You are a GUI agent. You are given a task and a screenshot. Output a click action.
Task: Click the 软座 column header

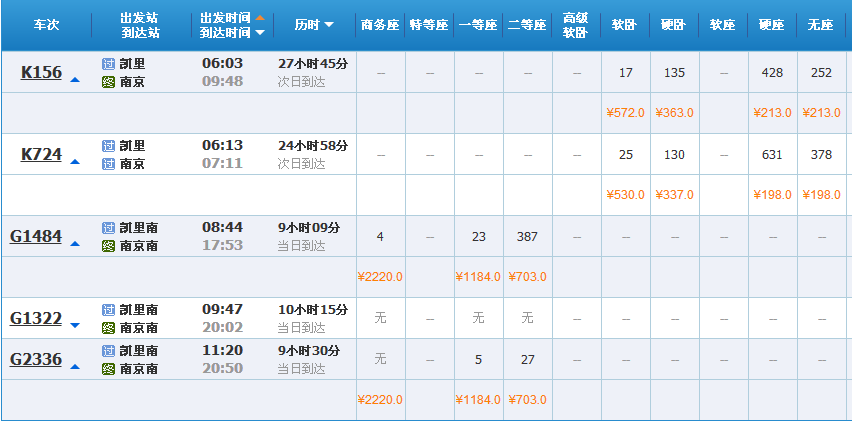pyautogui.click(x=723, y=26)
